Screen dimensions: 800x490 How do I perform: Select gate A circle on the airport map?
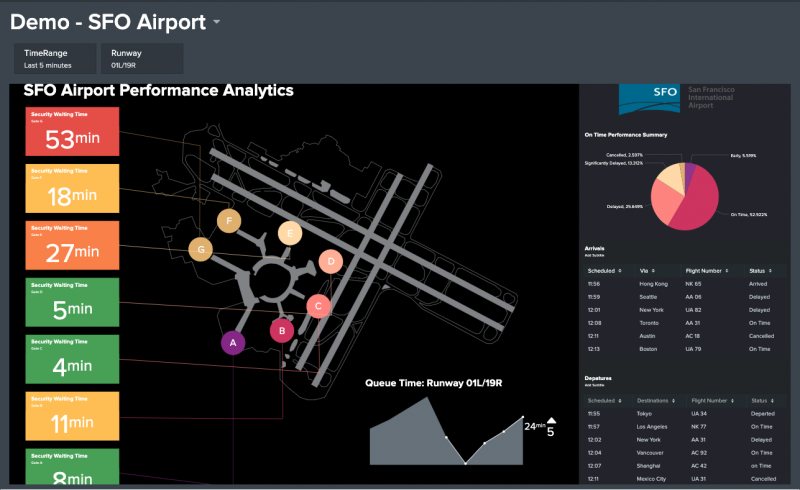[233, 342]
